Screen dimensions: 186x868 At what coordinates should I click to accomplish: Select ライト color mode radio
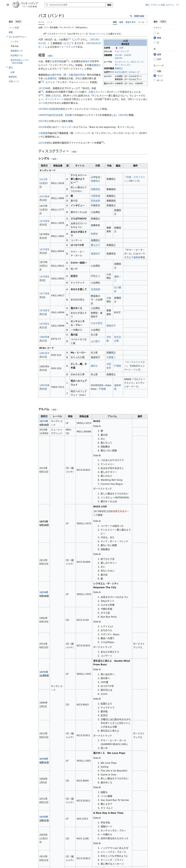(155, 76)
